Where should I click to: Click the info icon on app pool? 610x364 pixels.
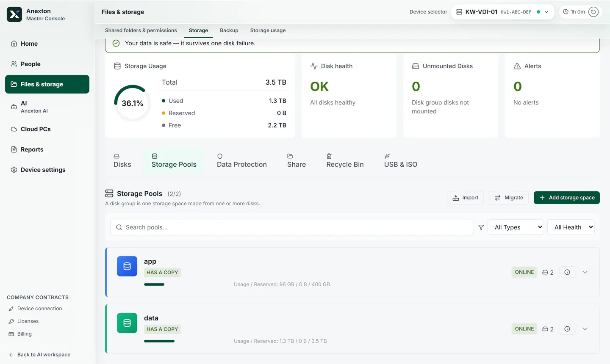point(567,272)
